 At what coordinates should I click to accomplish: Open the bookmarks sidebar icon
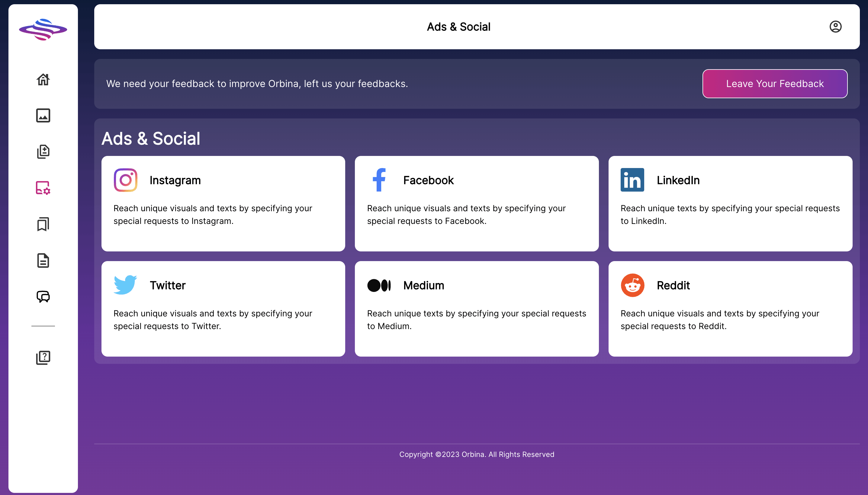click(43, 224)
